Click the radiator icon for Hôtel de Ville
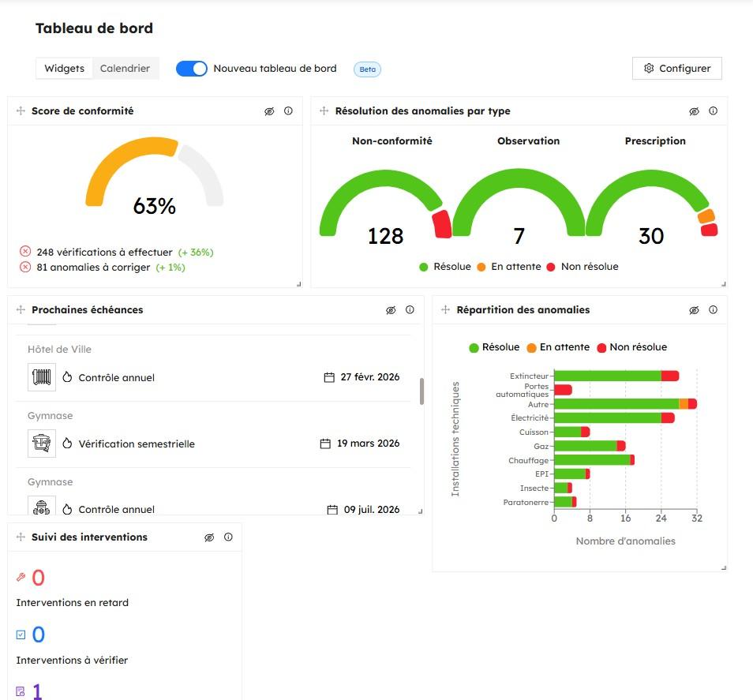Viewport: 753px width, 700px height. coord(40,376)
